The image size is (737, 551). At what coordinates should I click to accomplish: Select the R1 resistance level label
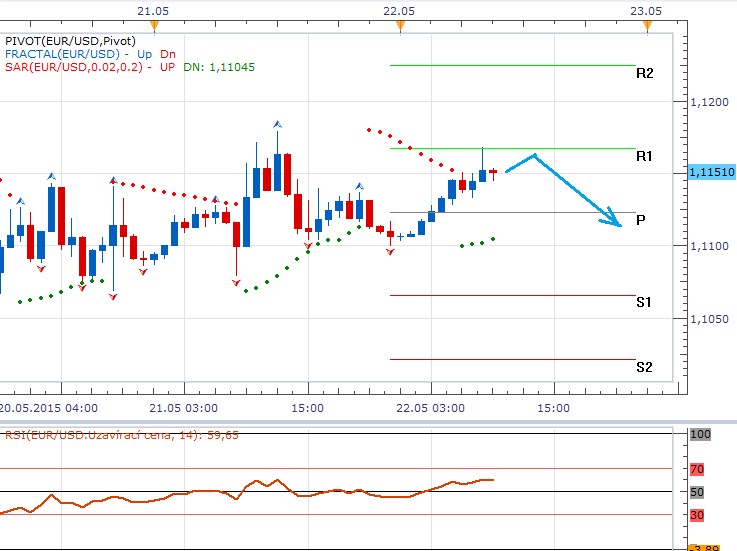[644, 157]
